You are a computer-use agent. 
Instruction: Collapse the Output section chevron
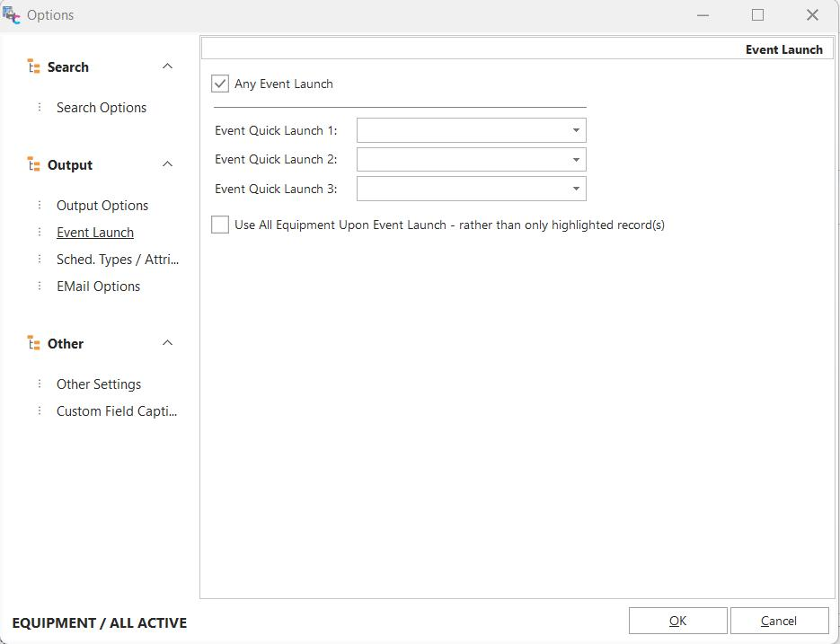tap(167, 164)
